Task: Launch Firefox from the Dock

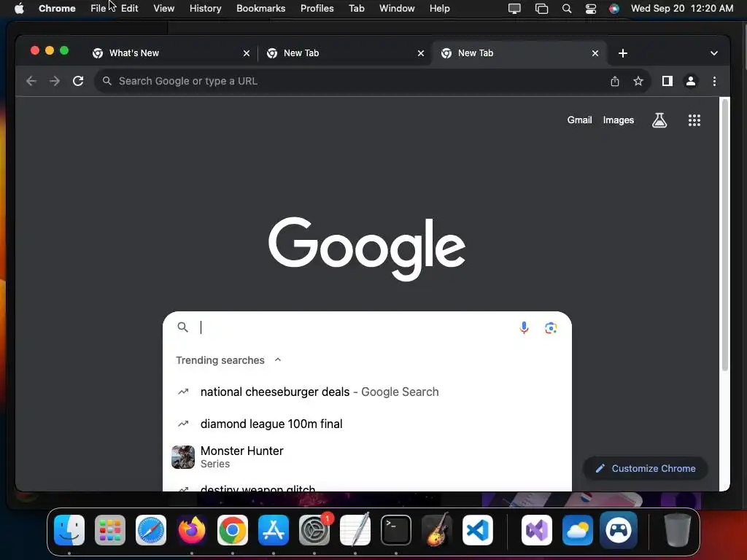Action: click(192, 530)
